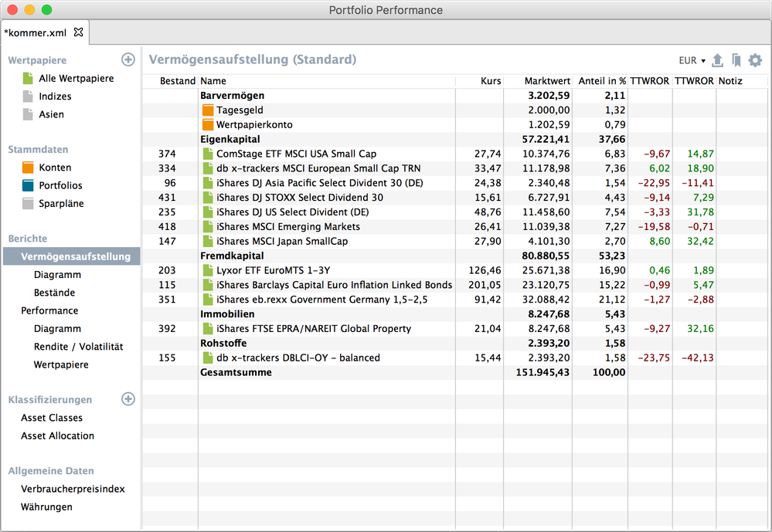Viewport: 772px width, 532px height.
Task: Open Sparpläne in the sidebar
Action: point(61,204)
